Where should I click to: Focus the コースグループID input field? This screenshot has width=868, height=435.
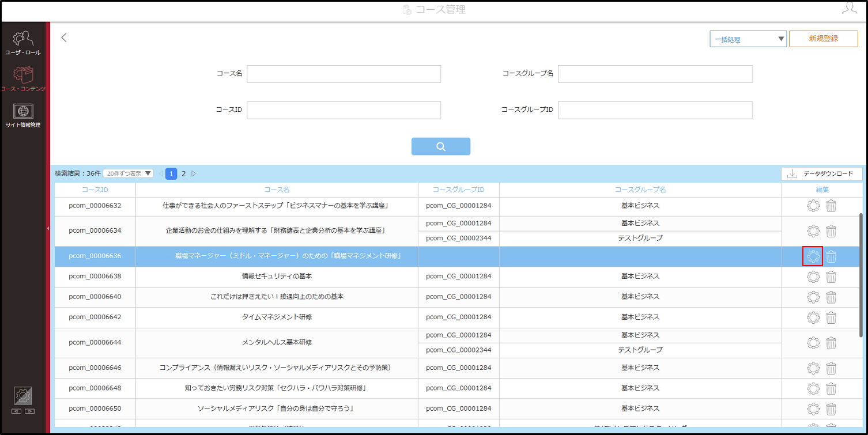click(x=655, y=110)
